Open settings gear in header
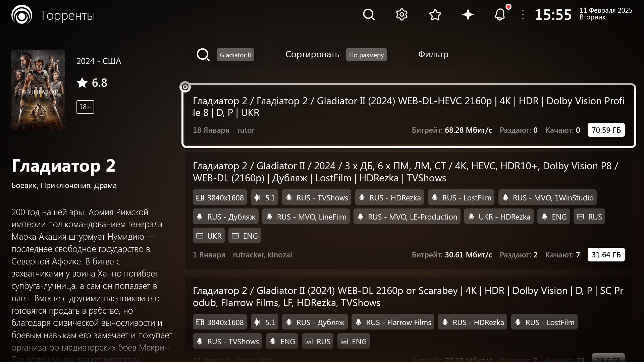The image size is (644, 362). [x=401, y=15]
